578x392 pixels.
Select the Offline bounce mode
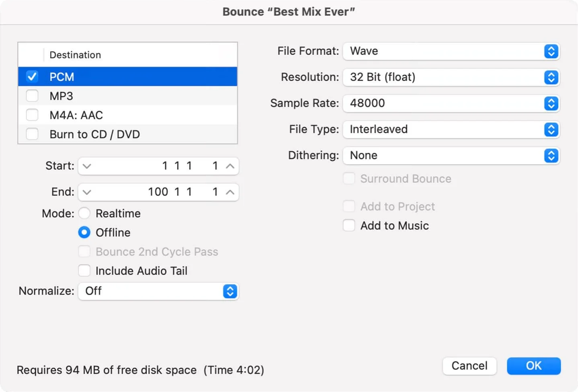click(84, 232)
